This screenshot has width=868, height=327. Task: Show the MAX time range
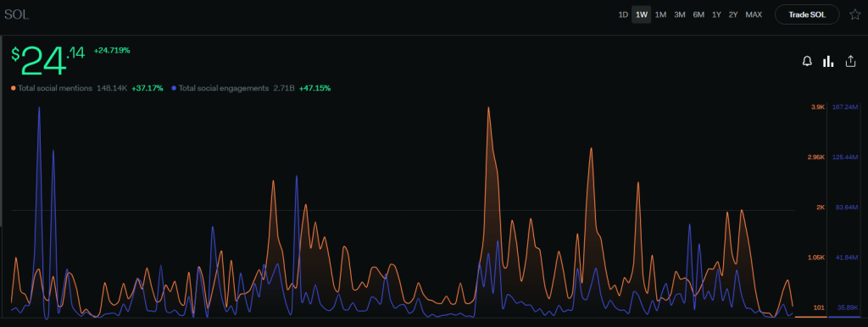[x=754, y=15]
